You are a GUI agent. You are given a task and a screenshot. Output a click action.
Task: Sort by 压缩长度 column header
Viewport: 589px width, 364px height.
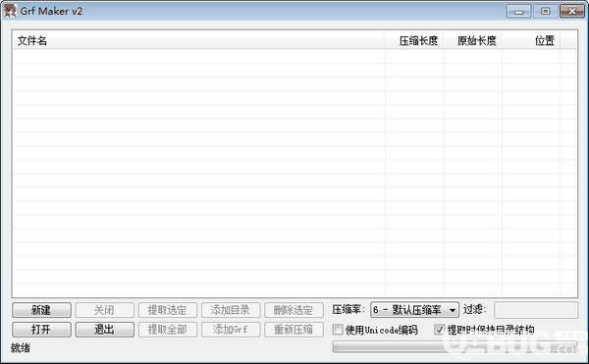pos(414,40)
